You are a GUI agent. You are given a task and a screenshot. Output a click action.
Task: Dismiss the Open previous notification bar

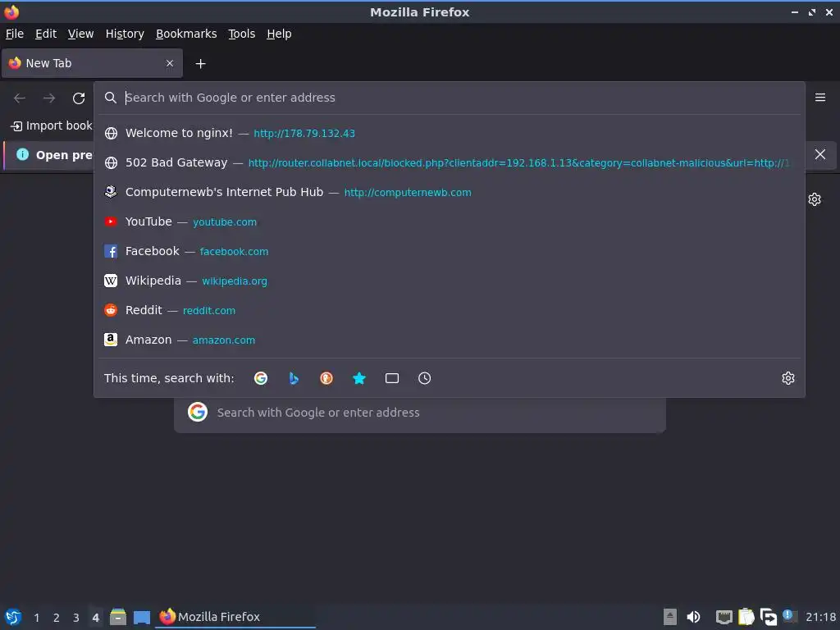click(820, 154)
